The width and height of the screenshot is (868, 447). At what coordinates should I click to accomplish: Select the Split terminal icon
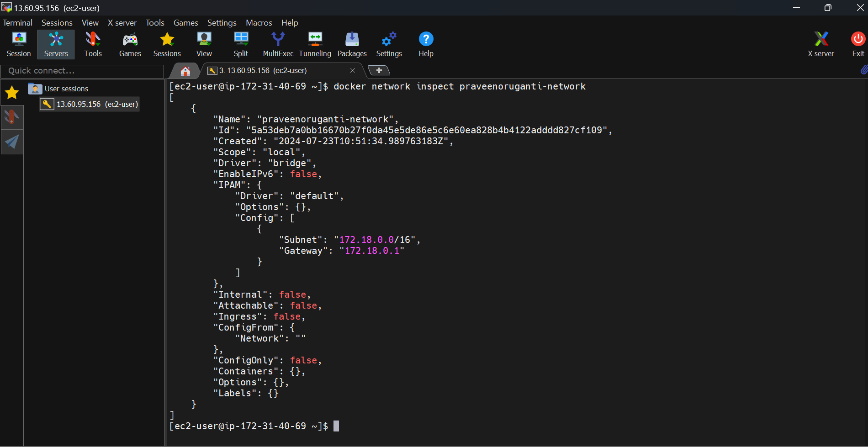pyautogui.click(x=241, y=44)
